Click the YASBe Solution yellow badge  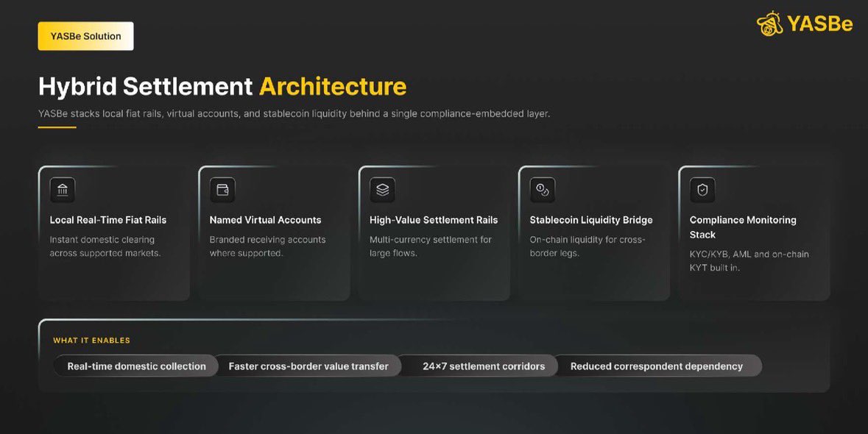(86, 36)
